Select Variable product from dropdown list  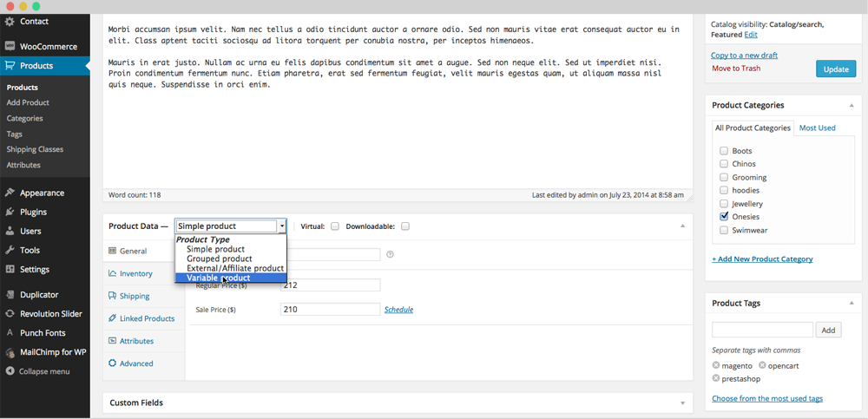pos(218,278)
